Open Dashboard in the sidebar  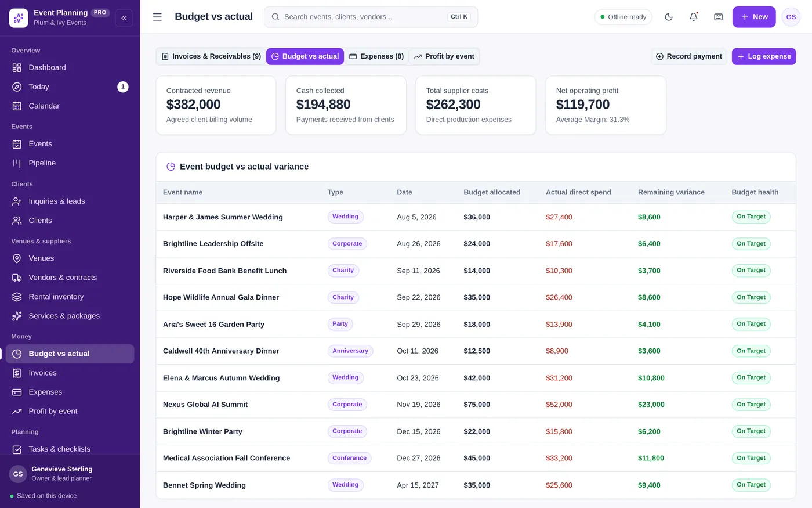coord(70,67)
